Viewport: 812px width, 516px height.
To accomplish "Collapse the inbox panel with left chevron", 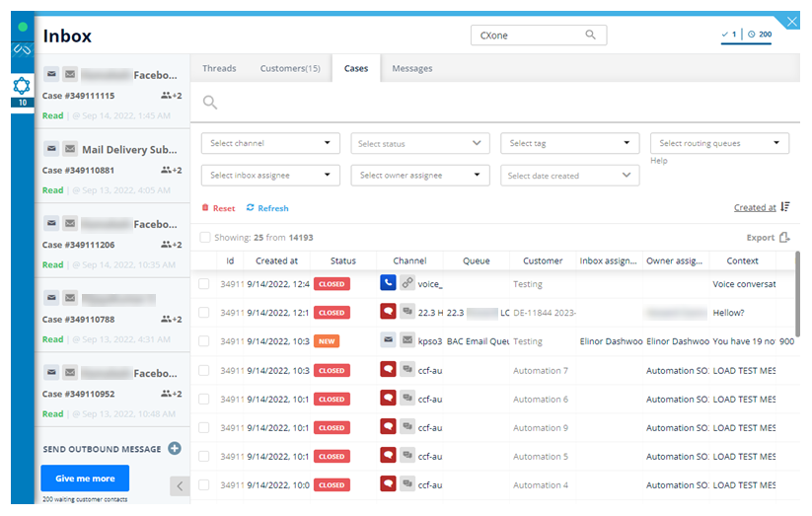I will (x=180, y=486).
